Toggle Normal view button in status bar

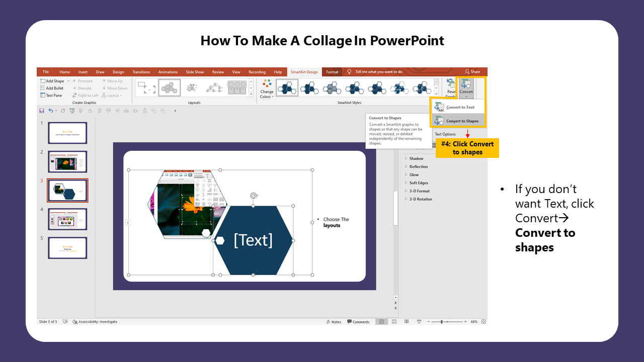point(382,322)
